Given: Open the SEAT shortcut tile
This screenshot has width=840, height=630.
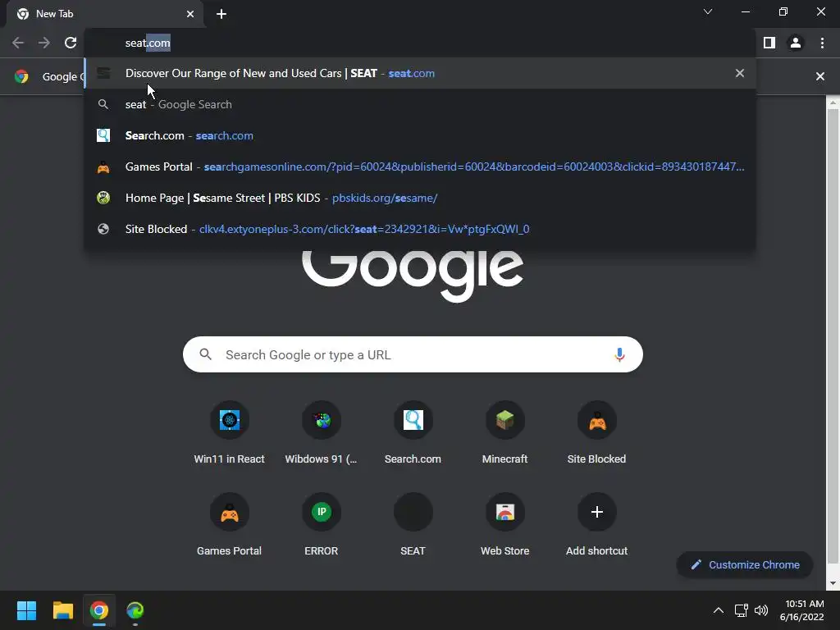Looking at the screenshot, I should 413,525.
